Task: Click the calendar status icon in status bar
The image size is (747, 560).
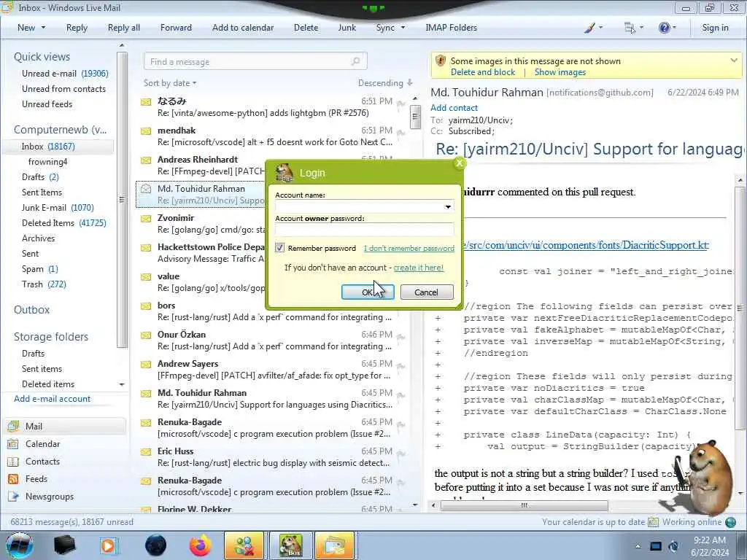Action: coord(653,522)
